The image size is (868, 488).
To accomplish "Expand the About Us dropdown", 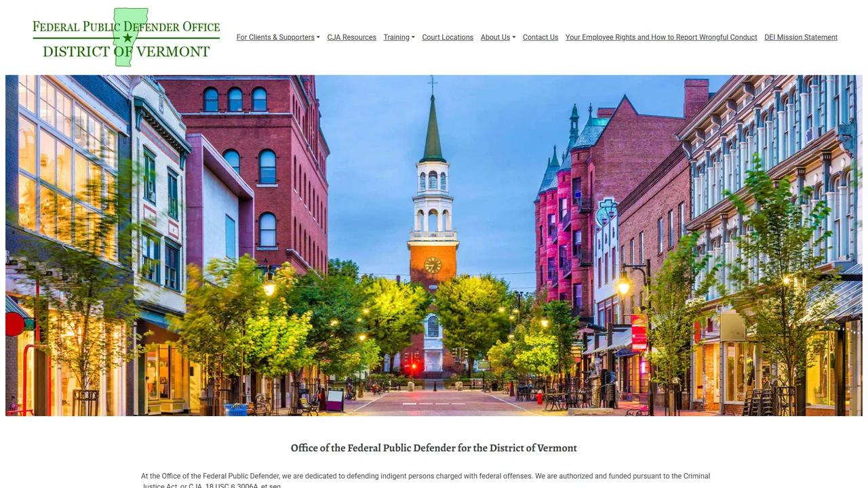I will 498,37.
